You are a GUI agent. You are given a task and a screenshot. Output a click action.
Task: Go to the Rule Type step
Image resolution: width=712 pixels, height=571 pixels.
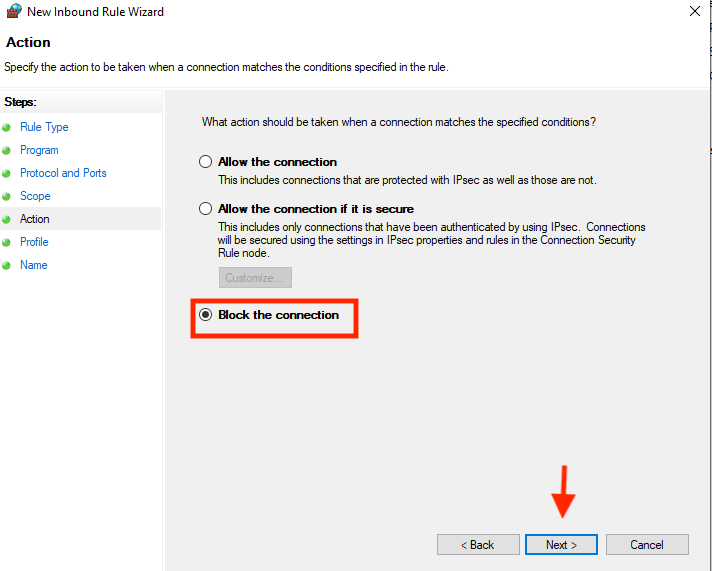click(44, 127)
